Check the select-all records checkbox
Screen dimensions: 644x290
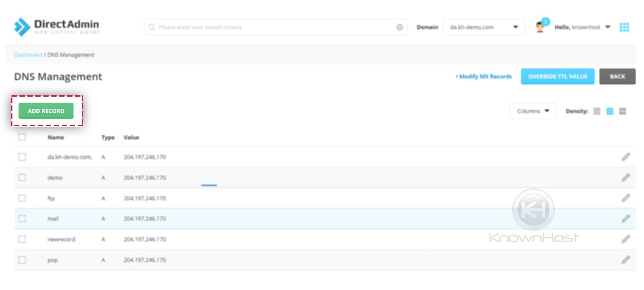[x=22, y=137]
